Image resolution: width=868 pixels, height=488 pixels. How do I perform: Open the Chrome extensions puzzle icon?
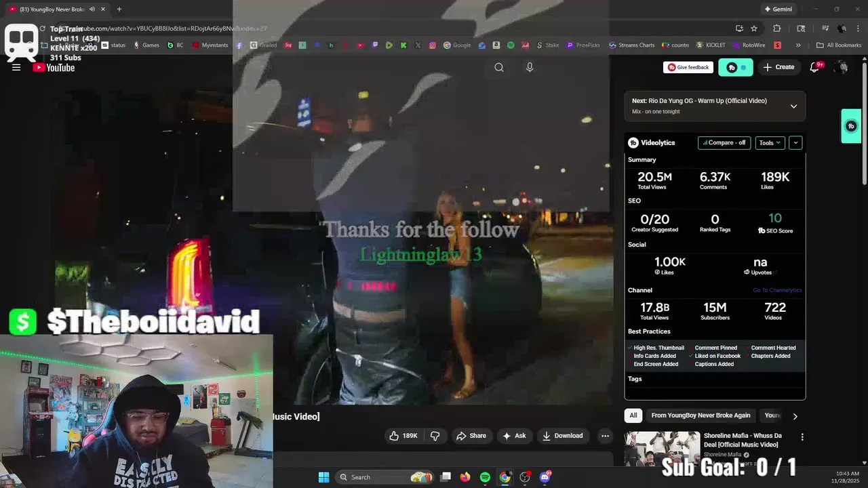[x=777, y=28]
